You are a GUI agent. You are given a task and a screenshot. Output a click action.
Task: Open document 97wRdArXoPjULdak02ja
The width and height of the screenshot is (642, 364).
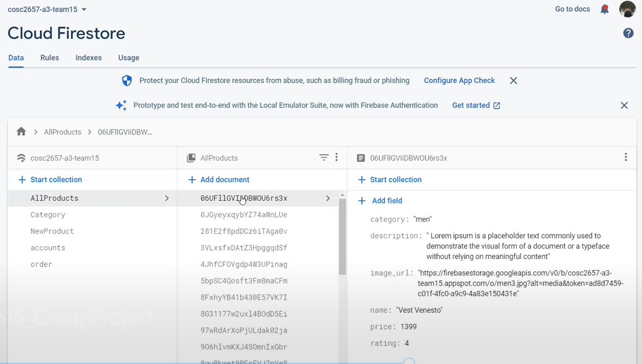(x=244, y=331)
